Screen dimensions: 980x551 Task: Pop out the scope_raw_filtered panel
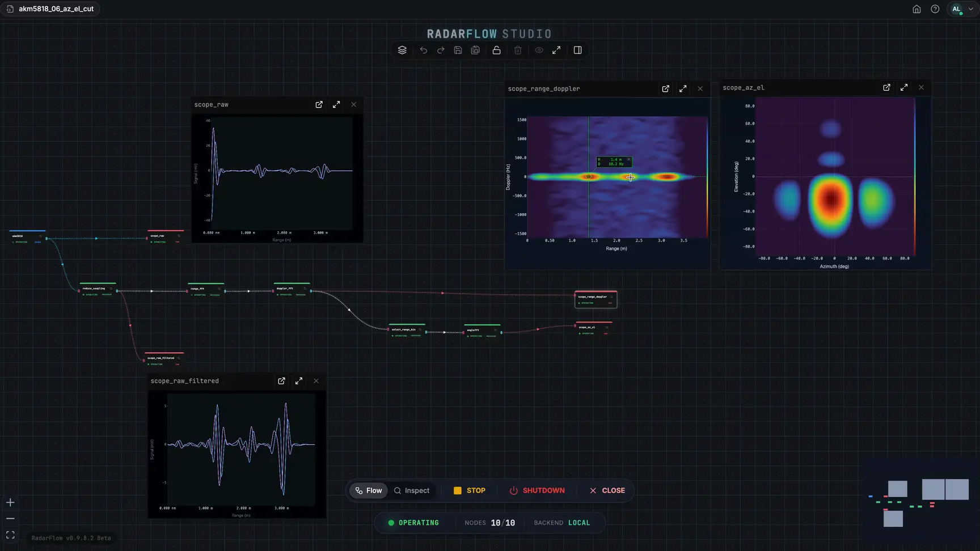point(281,381)
